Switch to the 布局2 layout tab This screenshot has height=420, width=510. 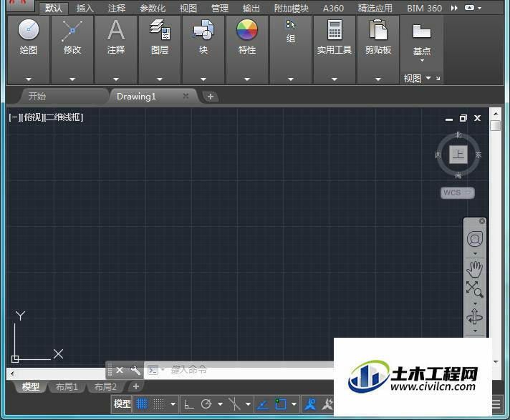coord(105,387)
